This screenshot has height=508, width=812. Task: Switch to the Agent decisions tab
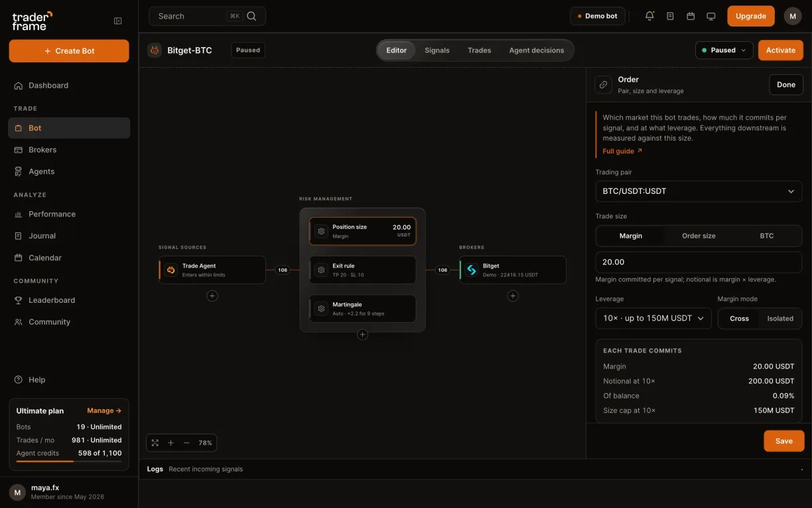pos(537,50)
